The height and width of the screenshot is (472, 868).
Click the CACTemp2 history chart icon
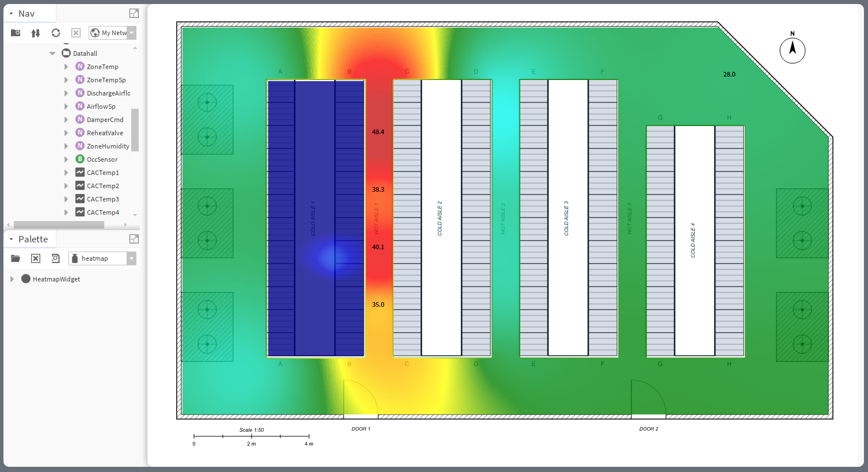click(80, 185)
